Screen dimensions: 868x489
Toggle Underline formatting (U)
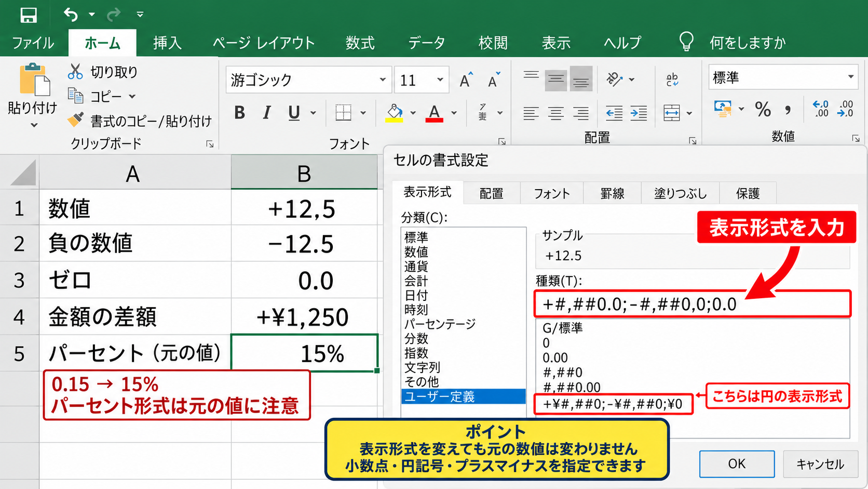(294, 112)
